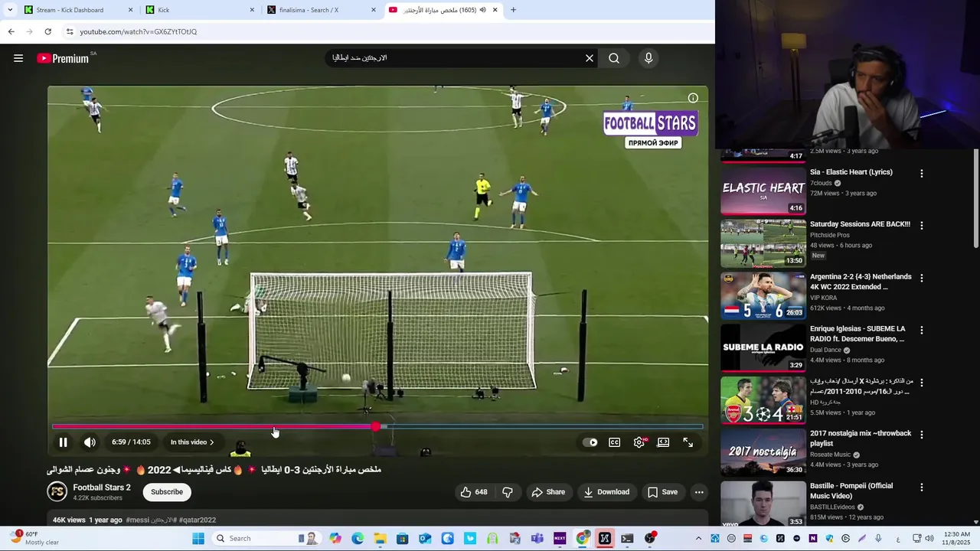Image resolution: width=980 pixels, height=551 pixels.
Task: Click the #qatar2022 hashtag
Action: [197, 520]
